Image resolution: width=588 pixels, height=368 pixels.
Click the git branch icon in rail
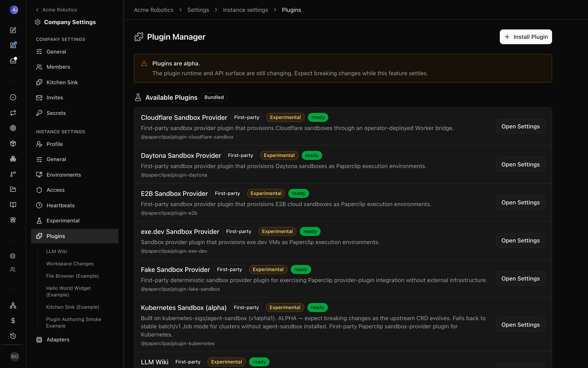tap(13, 174)
